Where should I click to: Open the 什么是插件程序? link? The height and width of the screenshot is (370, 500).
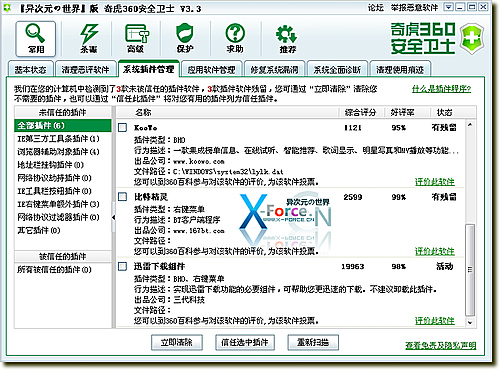click(x=441, y=89)
